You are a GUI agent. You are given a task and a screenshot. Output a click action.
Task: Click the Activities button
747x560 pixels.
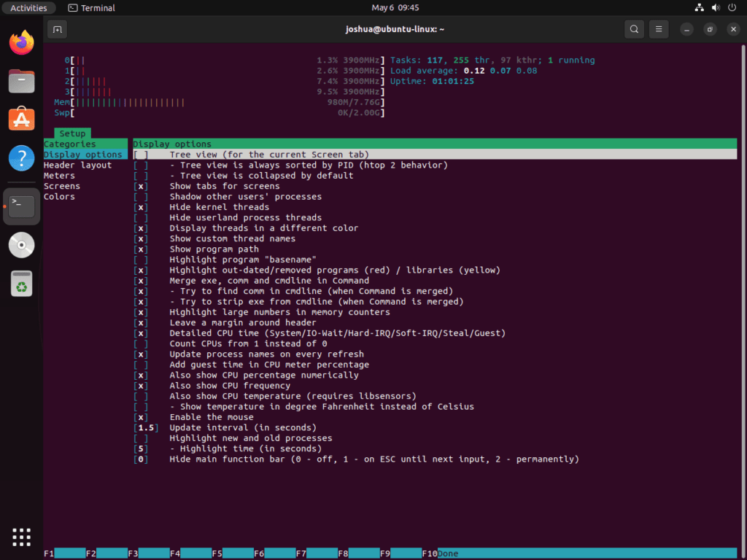[x=28, y=7]
